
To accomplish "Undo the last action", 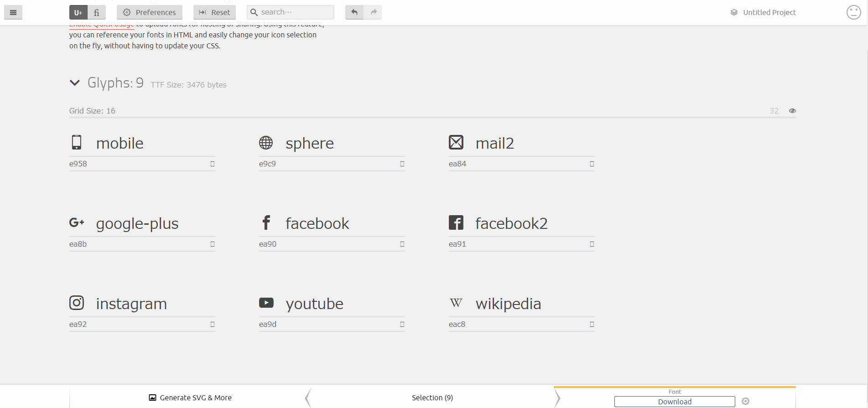I will (x=354, y=12).
